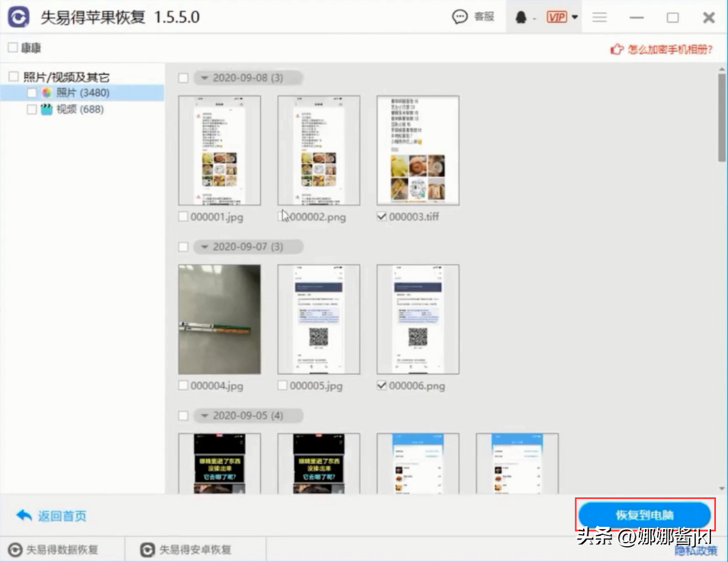Screen dimensions: 728x562
Task: Click the file name 000006.png
Action: (417, 386)
